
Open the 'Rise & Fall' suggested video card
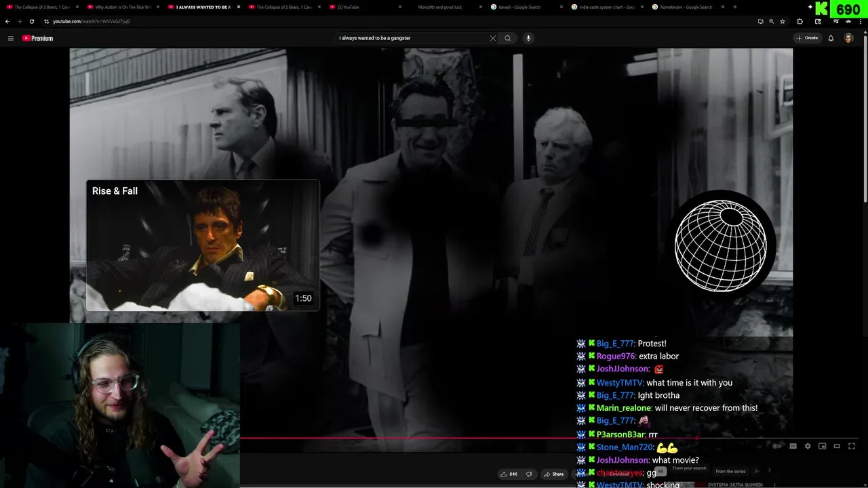[x=203, y=245]
